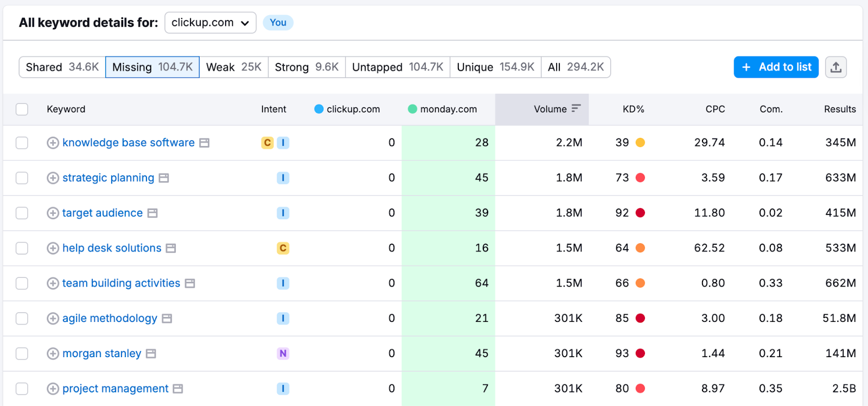Click the 2.2M volume value
868x406 pixels.
569,143
